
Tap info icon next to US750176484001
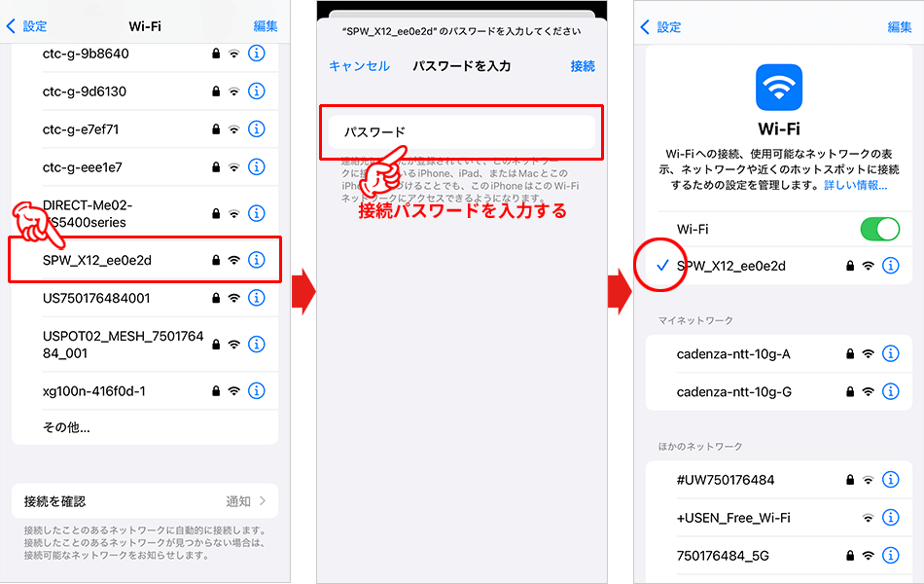click(256, 298)
